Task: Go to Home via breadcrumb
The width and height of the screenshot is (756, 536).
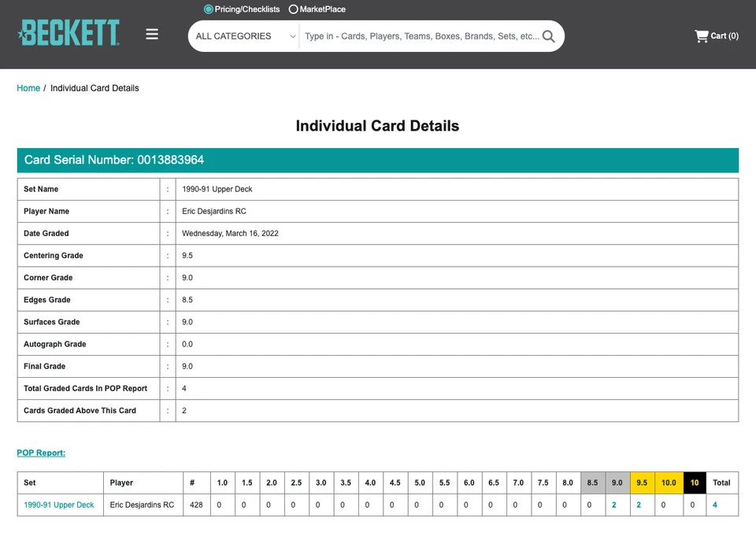Action: (28, 88)
